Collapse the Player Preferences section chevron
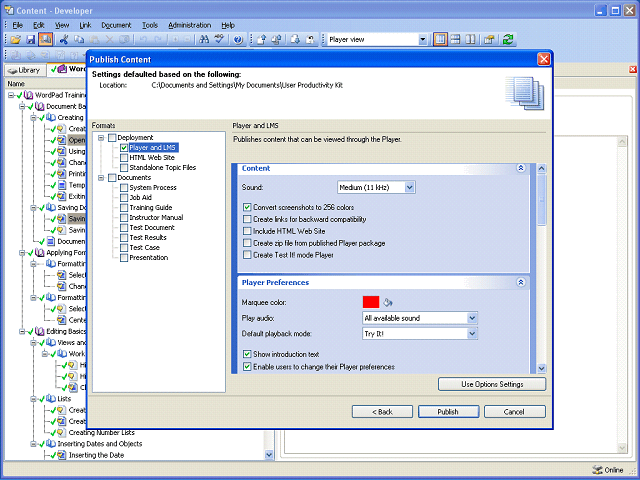This screenshot has height=480, width=640. click(521, 282)
